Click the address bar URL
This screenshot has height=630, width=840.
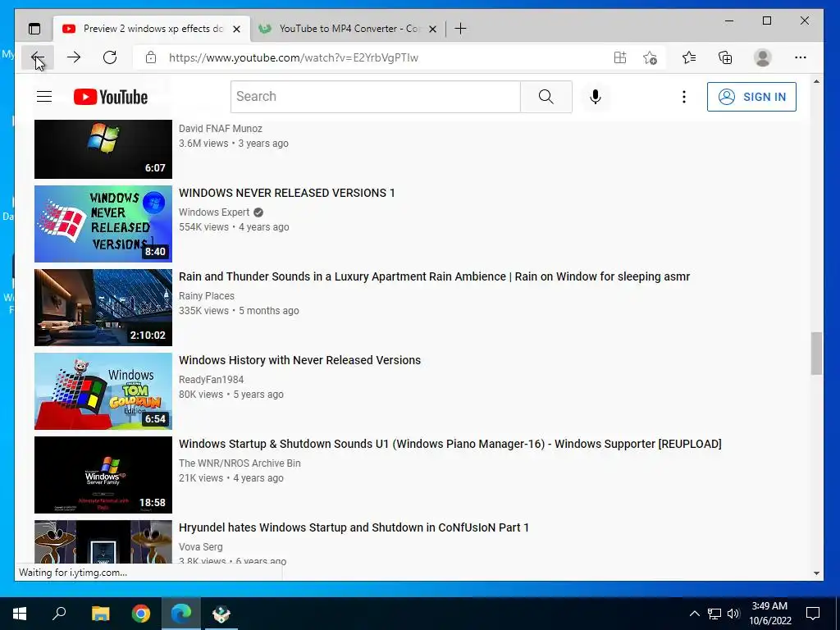[x=293, y=57]
